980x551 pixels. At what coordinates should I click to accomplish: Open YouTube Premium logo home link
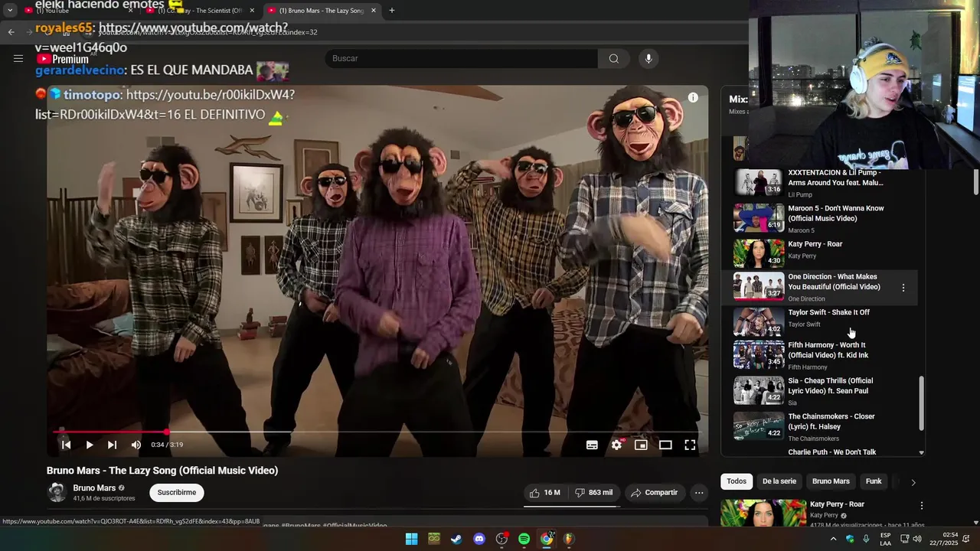click(x=63, y=59)
